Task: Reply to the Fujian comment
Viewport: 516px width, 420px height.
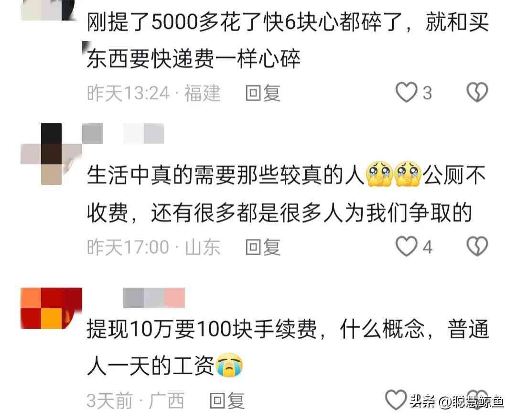Action: [263, 93]
